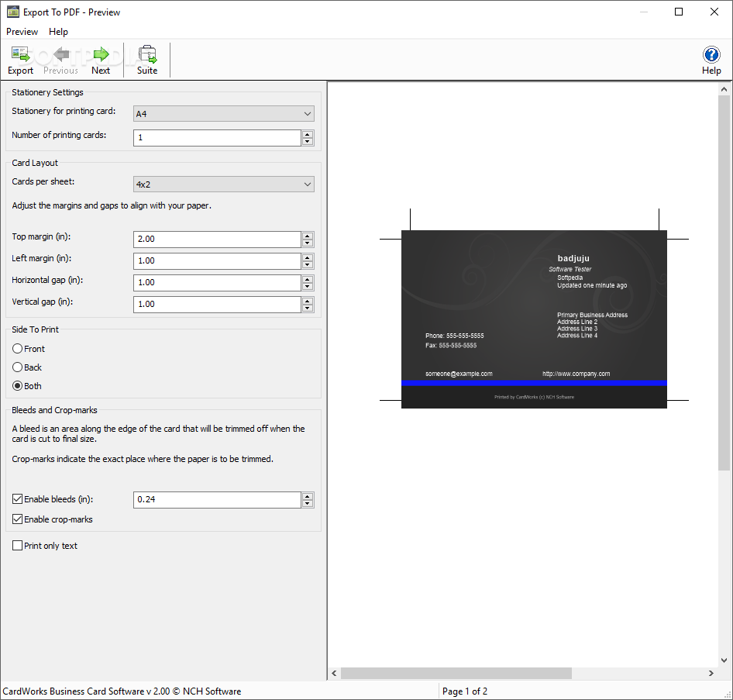Toggle the Enable bleeds checkbox
This screenshot has width=733, height=700.
click(17, 499)
